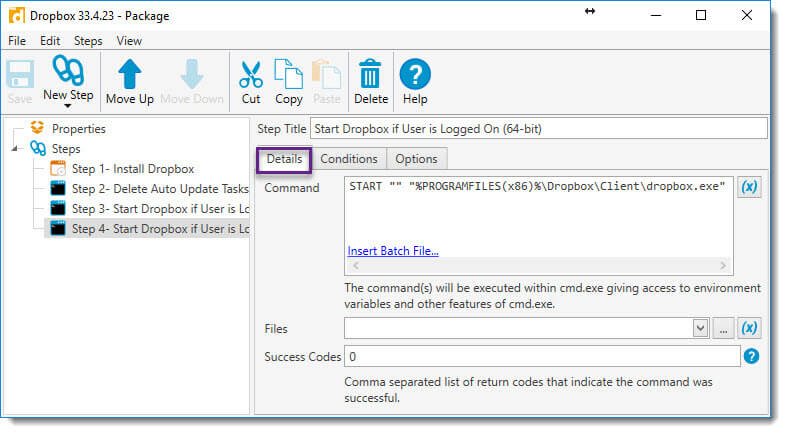Click the Paste toolbar icon
This screenshot has width=786, height=433.
point(327,74)
